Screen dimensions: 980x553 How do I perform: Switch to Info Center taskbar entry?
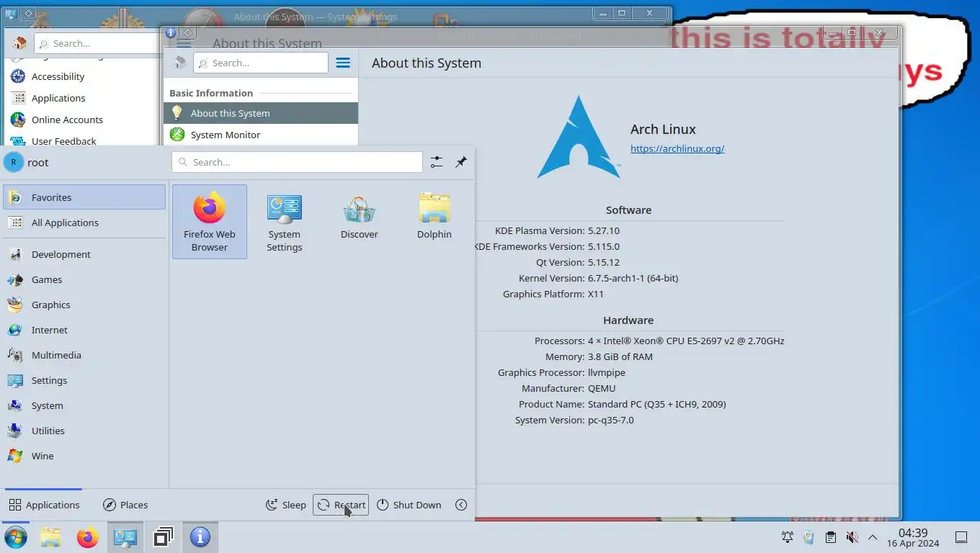tap(200, 537)
